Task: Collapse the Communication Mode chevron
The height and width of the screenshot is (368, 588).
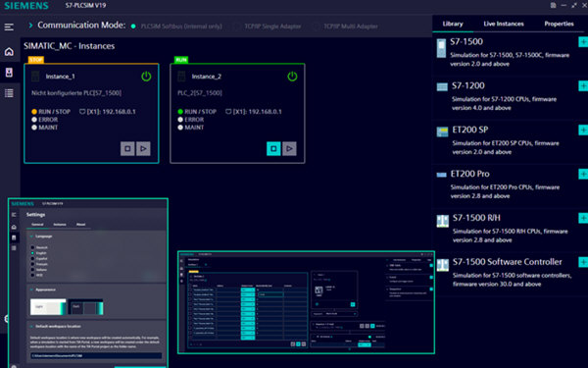Action: [30, 26]
